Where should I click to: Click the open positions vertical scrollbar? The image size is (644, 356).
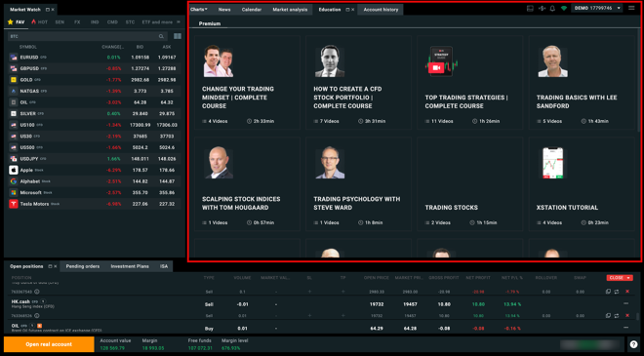click(x=637, y=316)
